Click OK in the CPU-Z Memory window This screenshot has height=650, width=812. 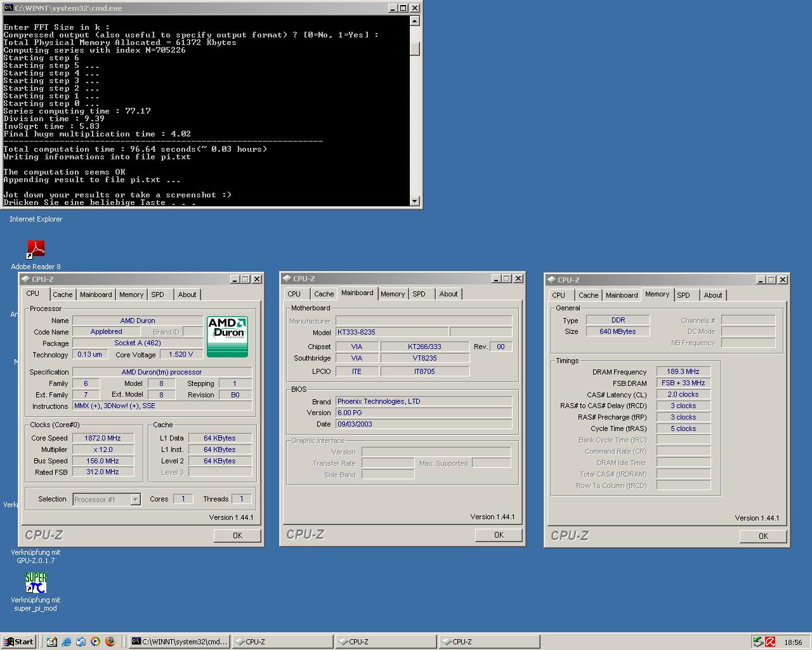point(763,536)
